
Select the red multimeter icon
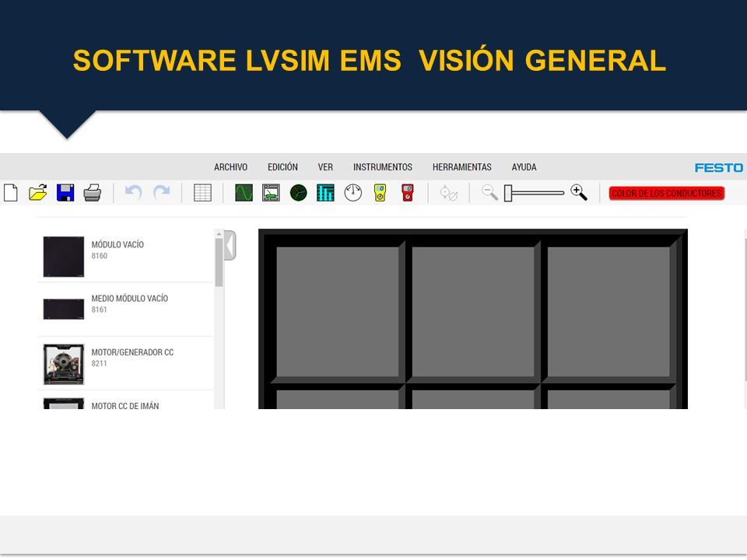click(x=407, y=193)
